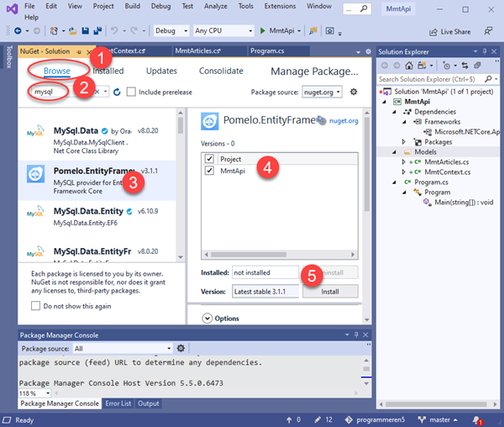The height and width of the screenshot is (427, 504).
Task: Open Package Manager Console settings gear
Action: coord(181,348)
